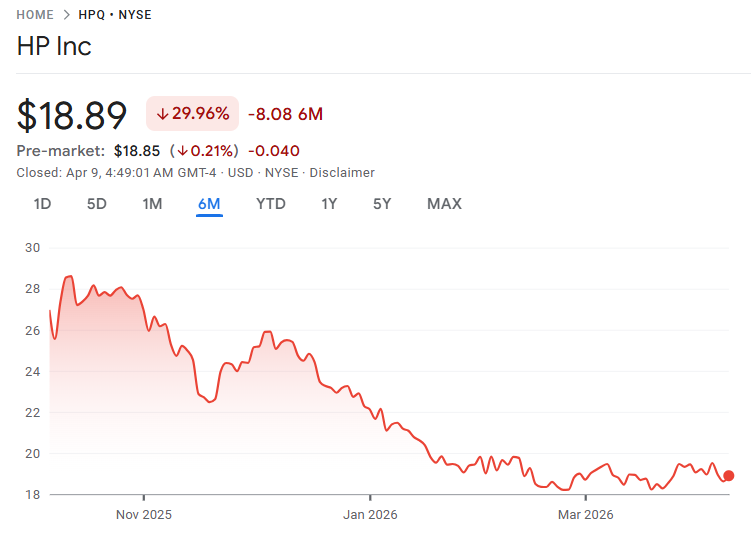751x534 pixels.
Task: Open the Disclaimer link
Action: 342,172
